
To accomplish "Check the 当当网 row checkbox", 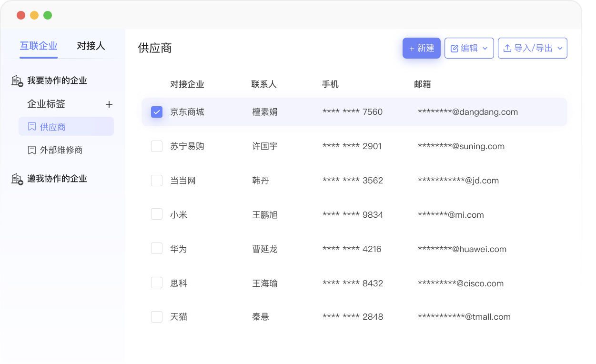I will point(157,181).
